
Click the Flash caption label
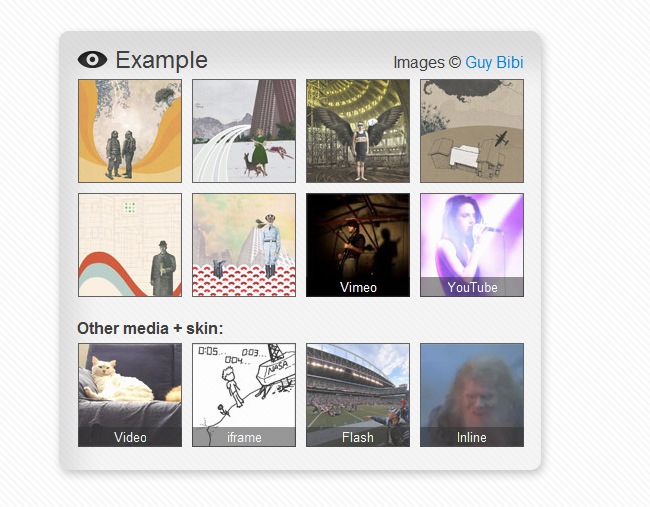(x=358, y=438)
